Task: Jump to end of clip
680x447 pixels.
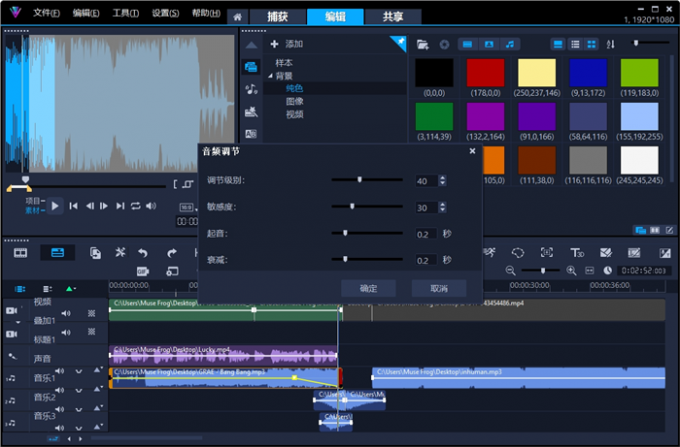Action: coord(120,206)
